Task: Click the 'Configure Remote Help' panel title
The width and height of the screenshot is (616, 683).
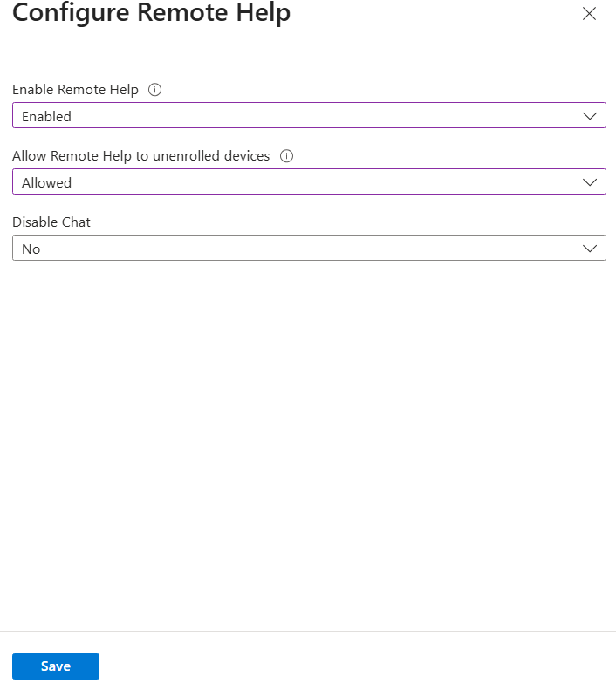Action: [x=151, y=13]
